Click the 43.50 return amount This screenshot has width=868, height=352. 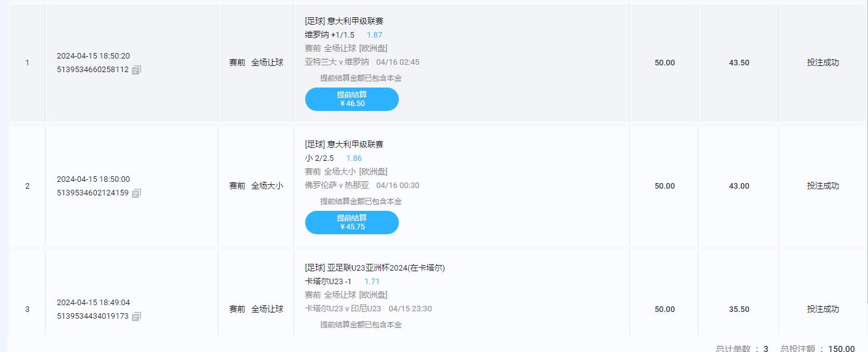click(739, 63)
